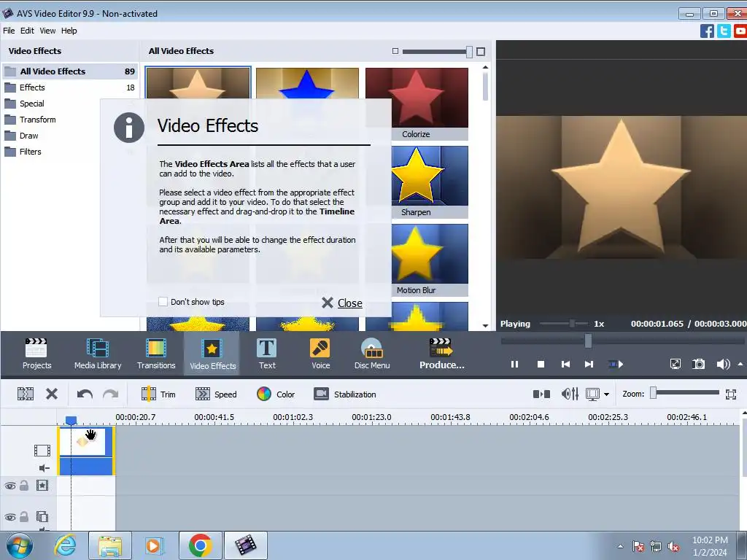Take a snapshot with camera icon
747x560 pixels.
698,365
